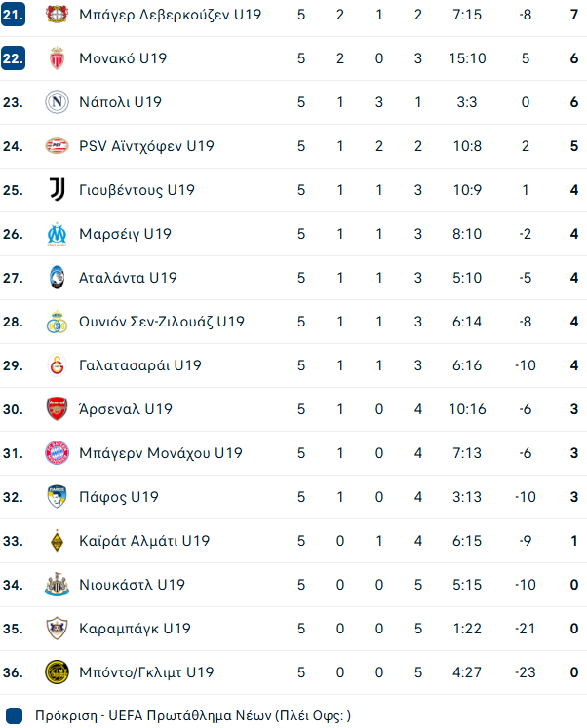Click the Newcastle U19 club crest
Image resolution: width=587 pixels, height=728 pixels.
[x=58, y=585]
